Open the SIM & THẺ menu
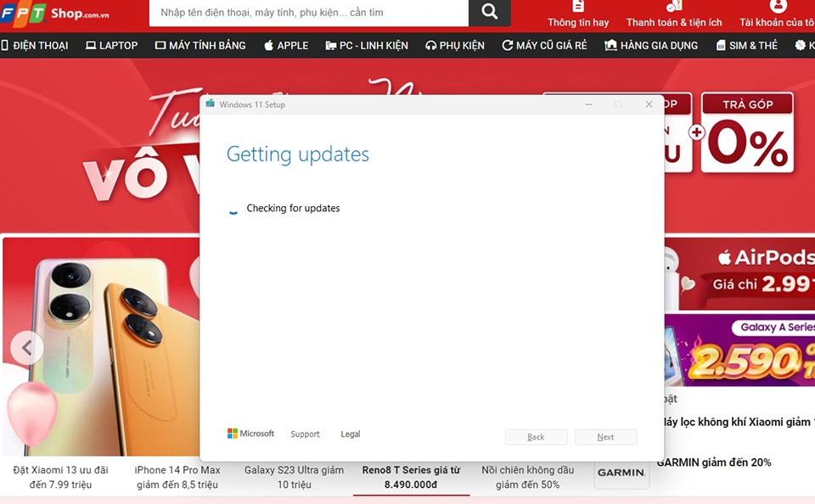Screen dimensions: 815x504 pyautogui.click(x=747, y=46)
